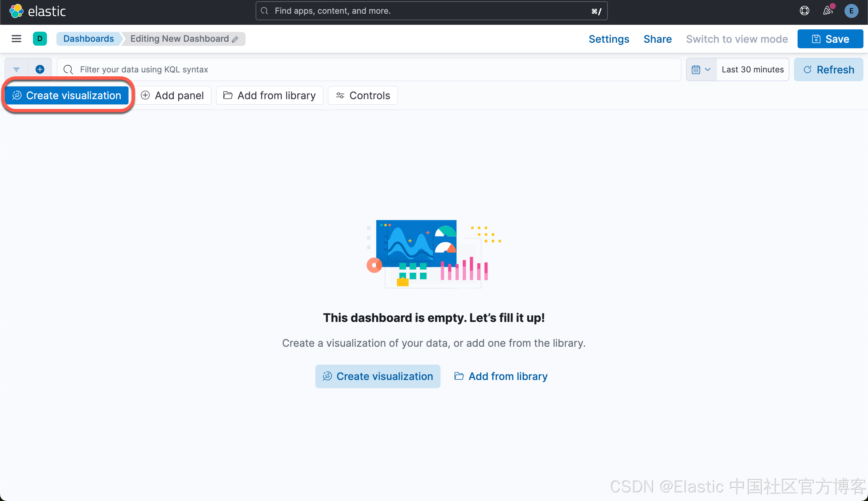Go to Dashboards breadcrumb
Screen dimensions: 868x501
(88, 38)
